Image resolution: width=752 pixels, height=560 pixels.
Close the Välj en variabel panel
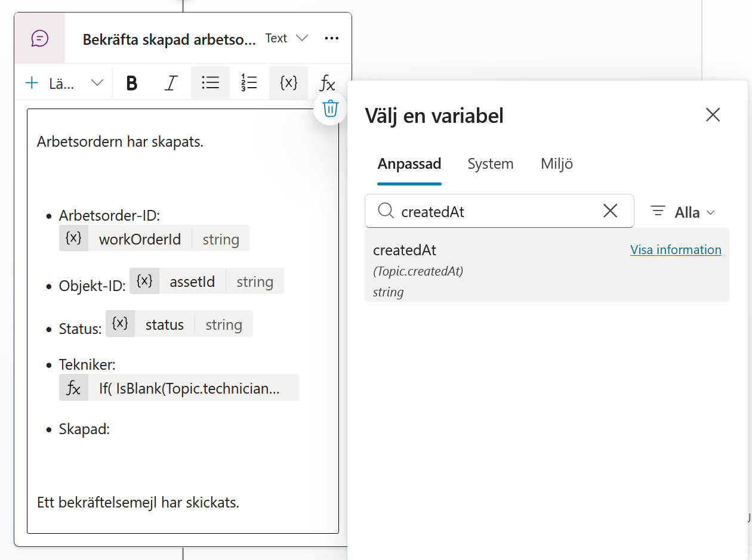[713, 115]
